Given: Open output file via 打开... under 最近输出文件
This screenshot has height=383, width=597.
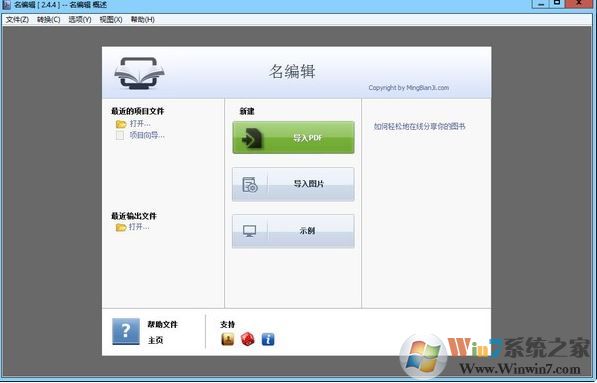Looking at the screenshot, I should (139, 227).
